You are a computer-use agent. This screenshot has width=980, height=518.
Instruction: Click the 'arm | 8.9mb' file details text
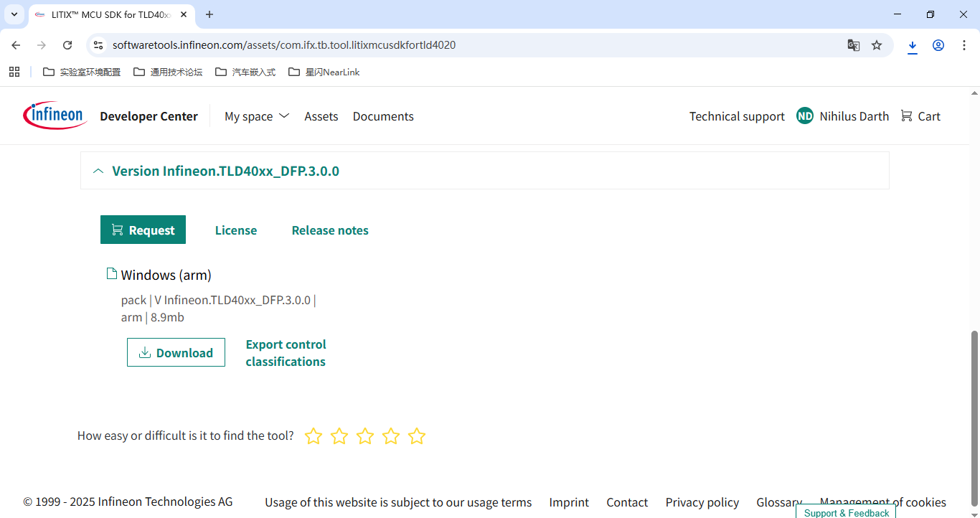tap(153, 317)
